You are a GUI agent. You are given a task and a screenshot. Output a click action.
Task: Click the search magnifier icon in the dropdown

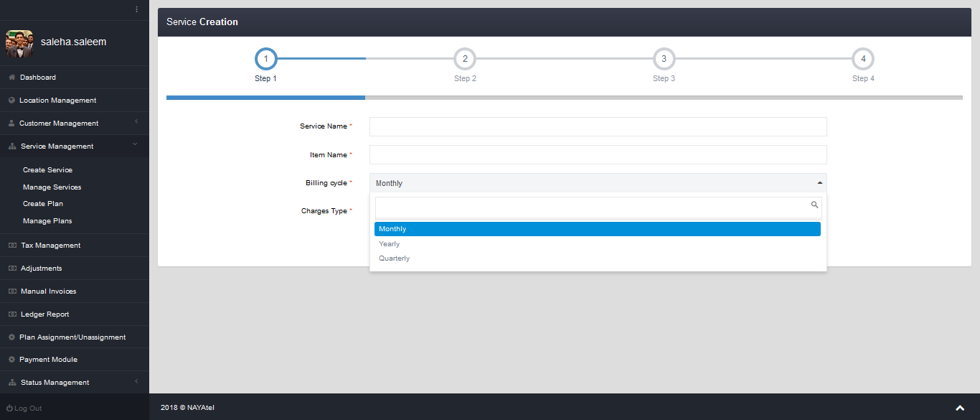point(814,205)
